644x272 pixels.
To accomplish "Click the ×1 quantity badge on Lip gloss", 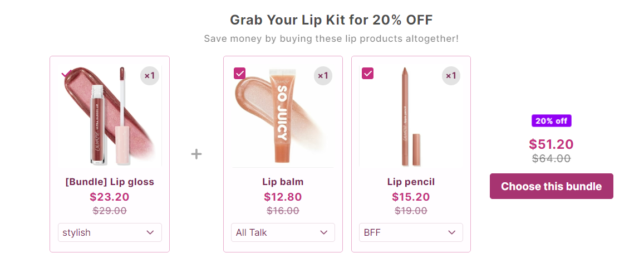I will 150,76.
